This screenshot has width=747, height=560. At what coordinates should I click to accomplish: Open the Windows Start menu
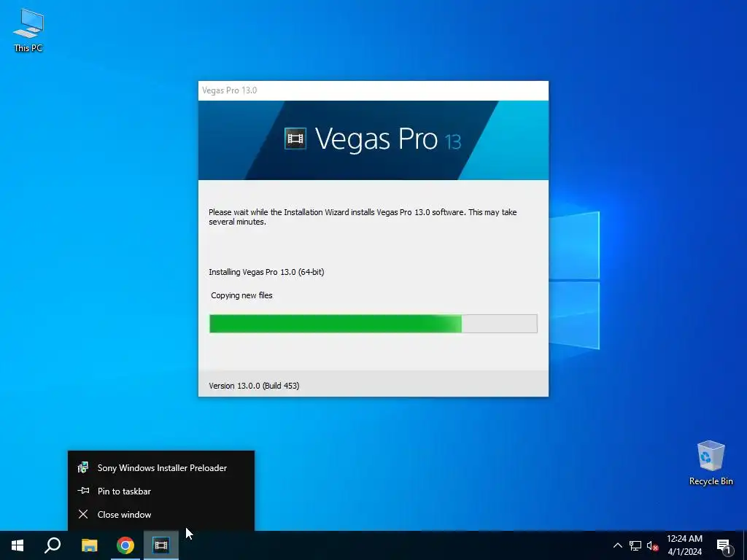18,545
